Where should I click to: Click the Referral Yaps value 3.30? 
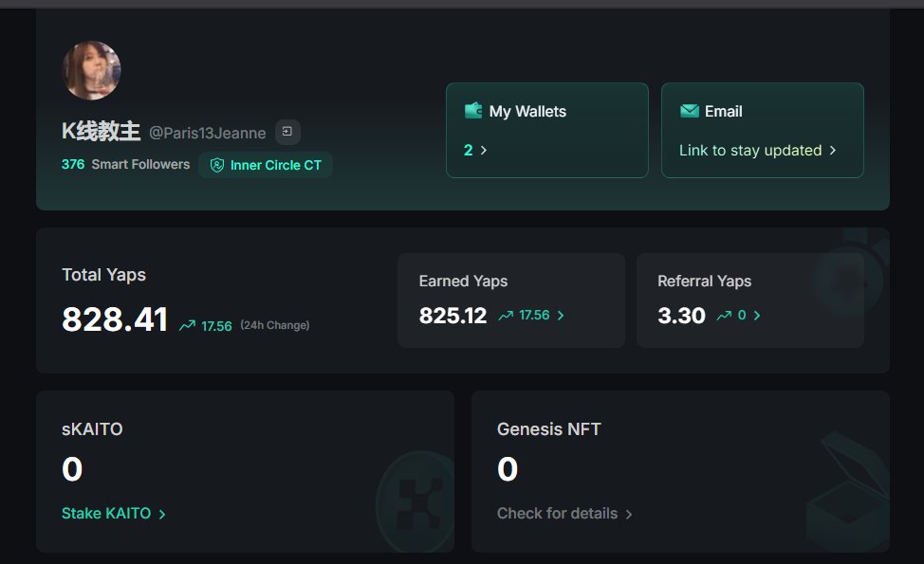(681, 316)
